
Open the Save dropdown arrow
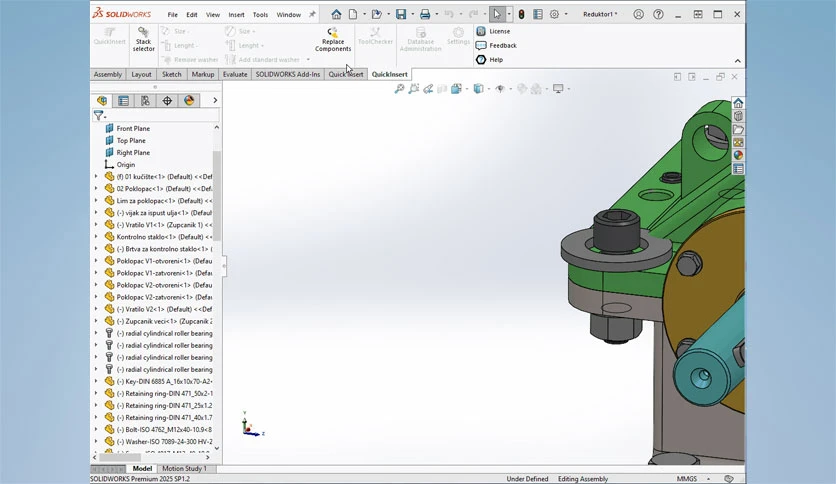click(x=413, y=14)
